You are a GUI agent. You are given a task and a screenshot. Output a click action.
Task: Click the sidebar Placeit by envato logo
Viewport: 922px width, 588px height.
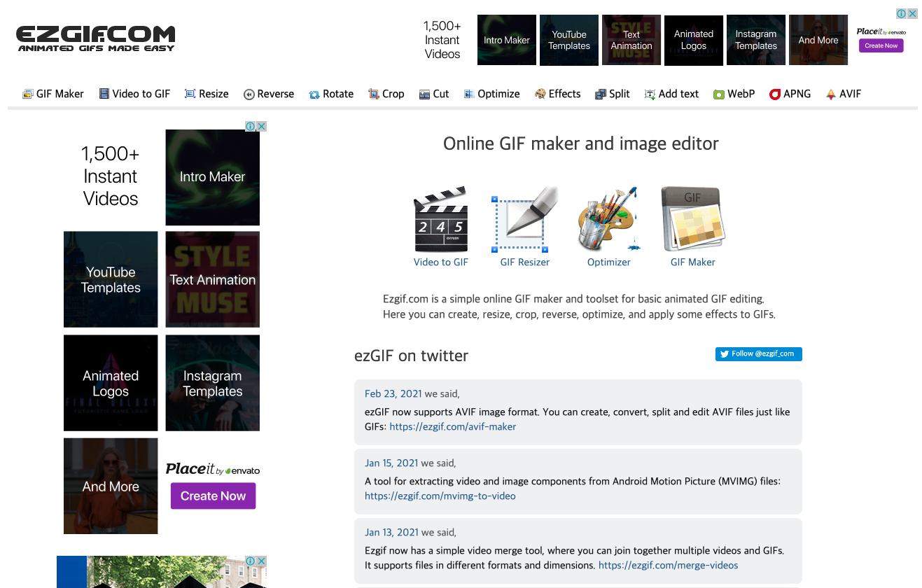click(213, 469)
